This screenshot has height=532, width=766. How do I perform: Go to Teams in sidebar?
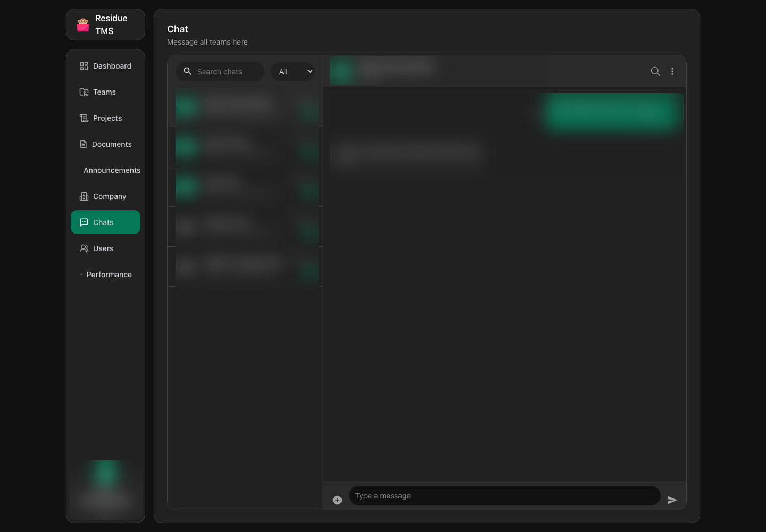(105, 92)
